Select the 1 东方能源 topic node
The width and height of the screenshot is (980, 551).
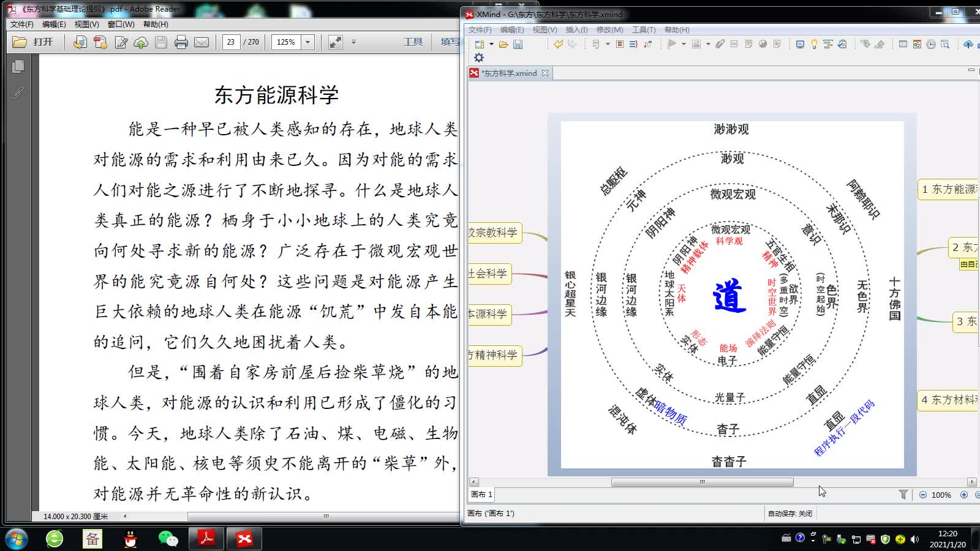[x=949, y=189]
